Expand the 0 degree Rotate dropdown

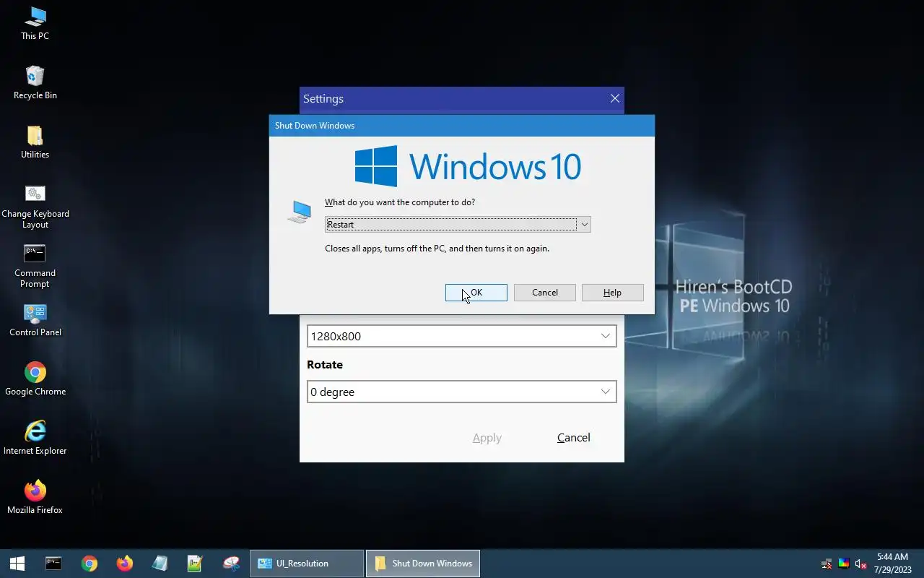tap(461, 392)
